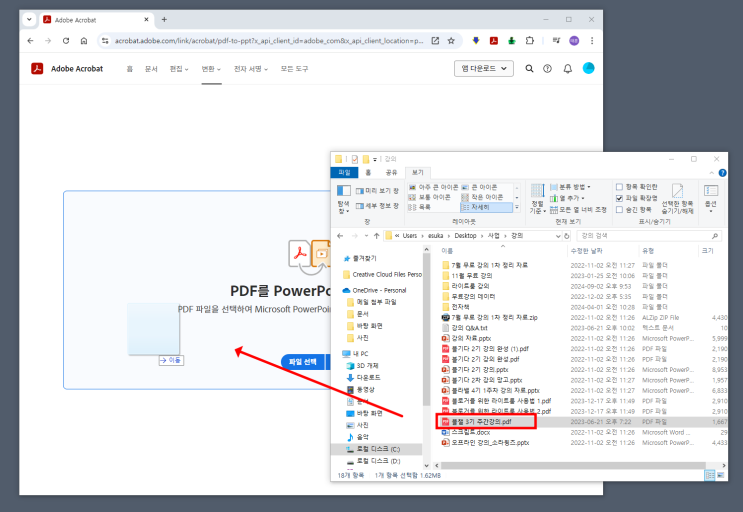Bookmark this page with the star icon
The height and width of the screenshot is (512, 743).
tap(451, 41)
